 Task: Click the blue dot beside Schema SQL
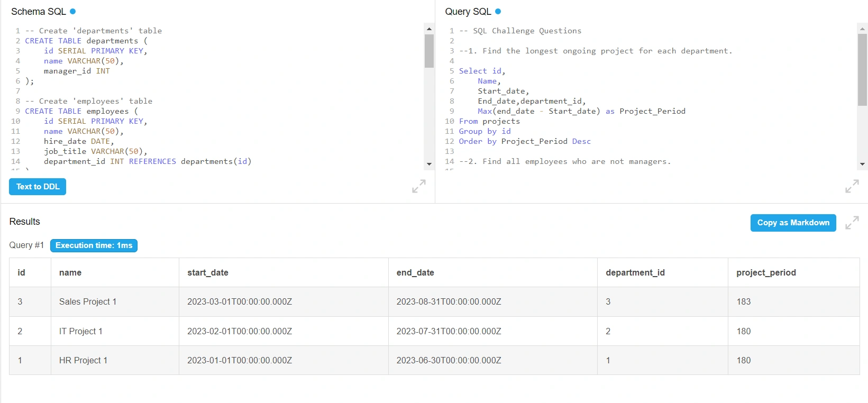pos(73,11)
